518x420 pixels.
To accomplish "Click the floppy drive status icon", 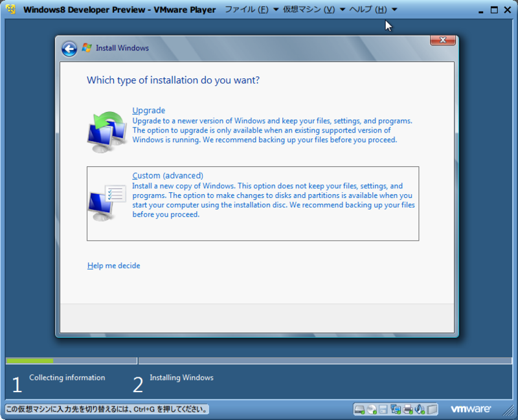I will [x=383, y=410].
